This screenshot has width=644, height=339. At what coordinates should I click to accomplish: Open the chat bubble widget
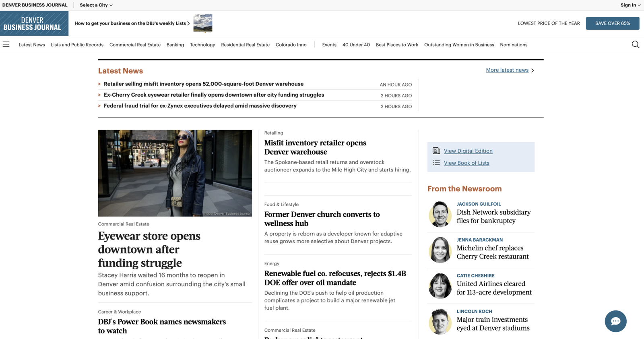pyautogui.click(x=615, y=321)
